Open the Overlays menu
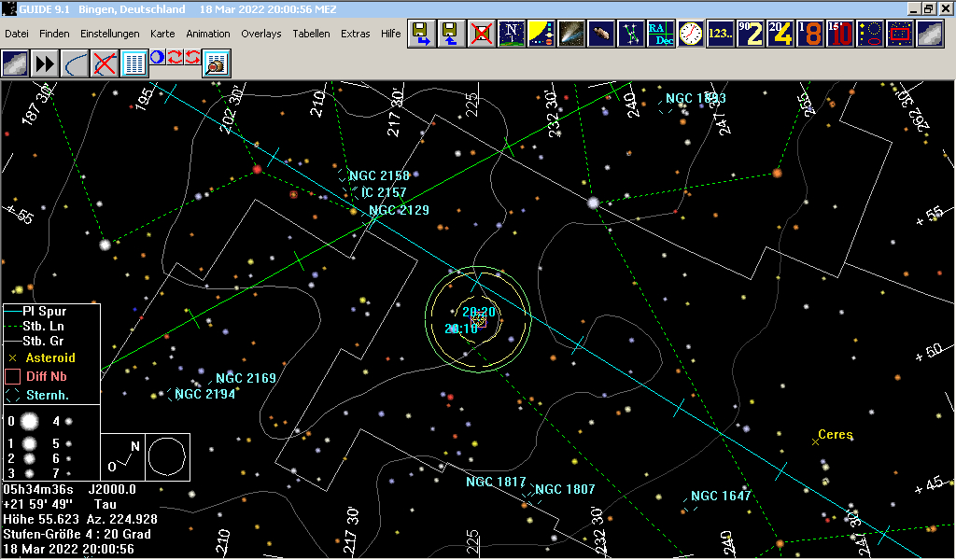This screenshot has height=560, width=956. pyautogui.click(x=260, y=33)
